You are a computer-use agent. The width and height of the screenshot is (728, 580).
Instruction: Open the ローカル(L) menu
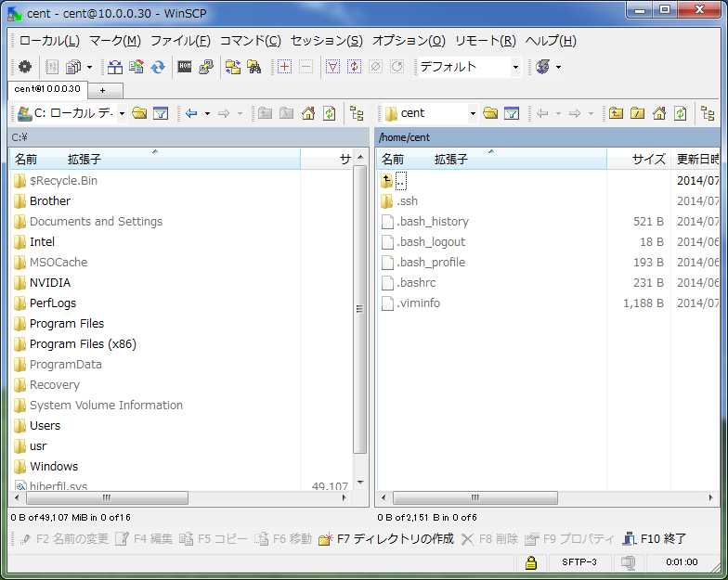click(x=49, y=41)
